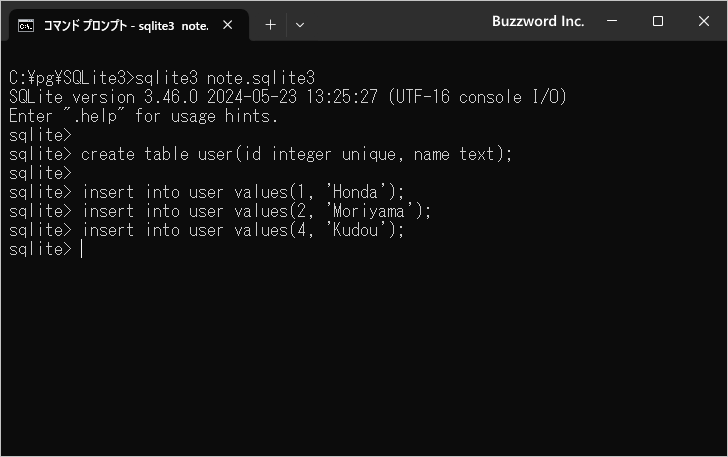Click the Buzzword Inc. title bar text
Screen dimensions: 728x457
coord(538,21)
